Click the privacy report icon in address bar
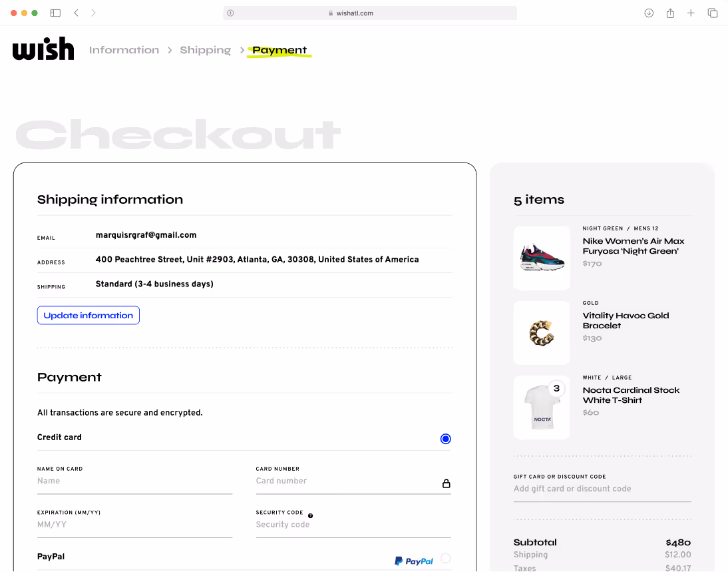The height and width of the screenshot is (572, 728). [230, 13]
